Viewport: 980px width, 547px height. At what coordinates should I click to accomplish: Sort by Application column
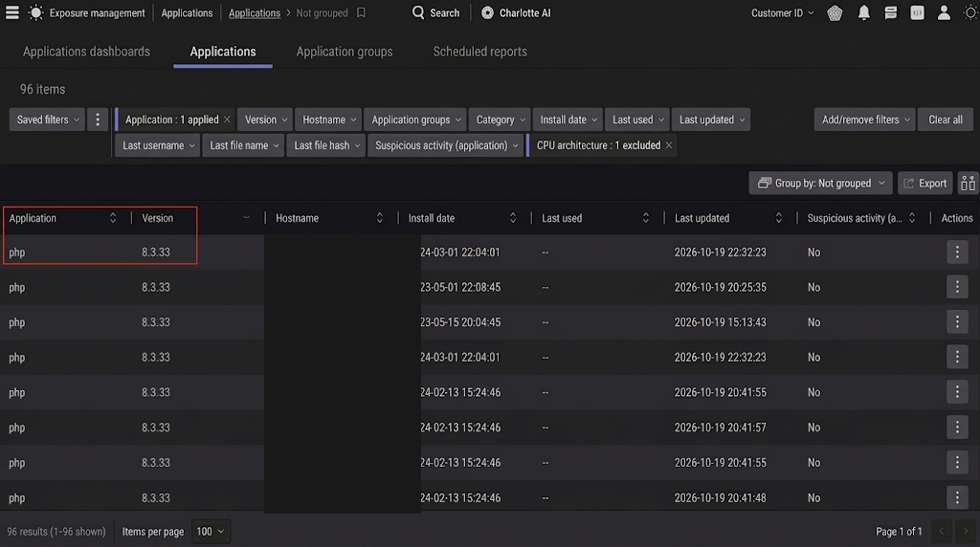tap(113, 218)
